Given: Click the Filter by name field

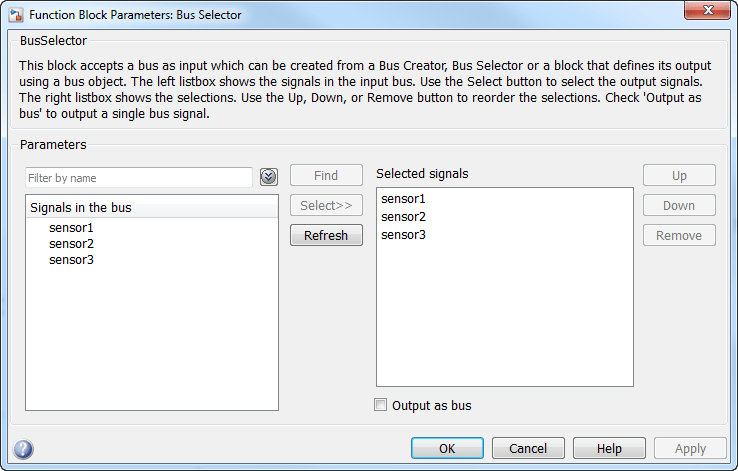Looking at the screenshot, I should [139, 177].
